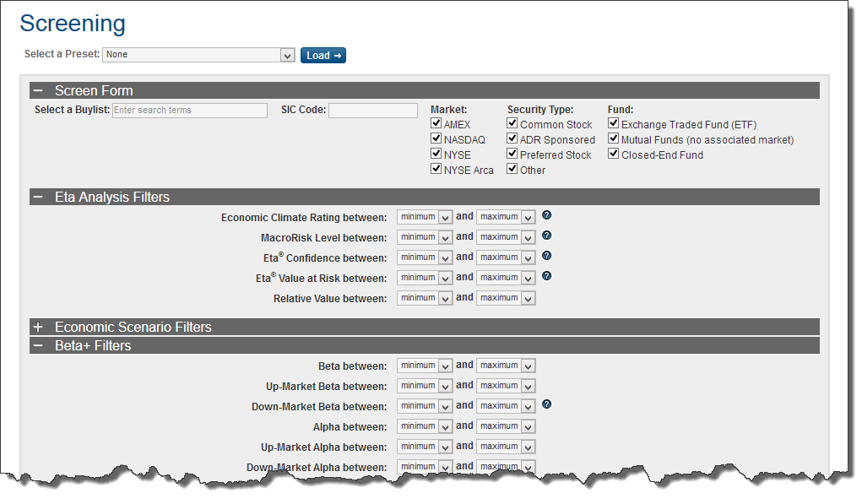Screen dimensions: 862x504
Task: Disable Exchange Traded Fund (ETF) checkbox
Action: tap(614, 124)
